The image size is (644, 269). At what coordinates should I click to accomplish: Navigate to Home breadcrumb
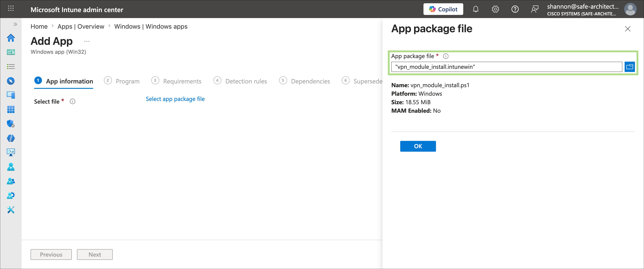[x=39, y=27]
